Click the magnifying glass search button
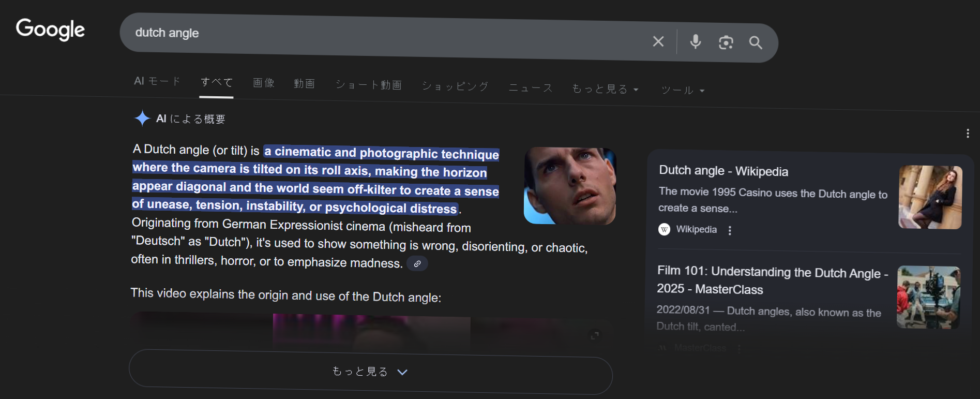Screen dimensions: 980x399 756,43
